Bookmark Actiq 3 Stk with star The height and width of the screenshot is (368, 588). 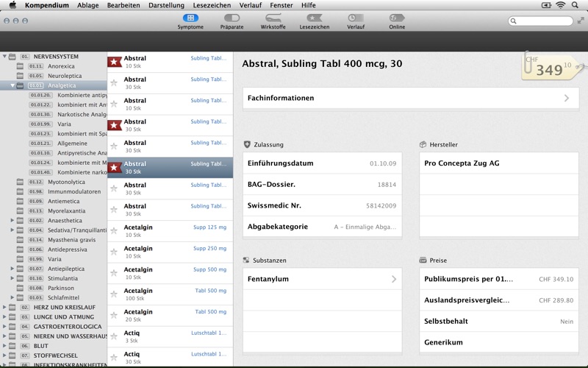[x=114, y=336]
